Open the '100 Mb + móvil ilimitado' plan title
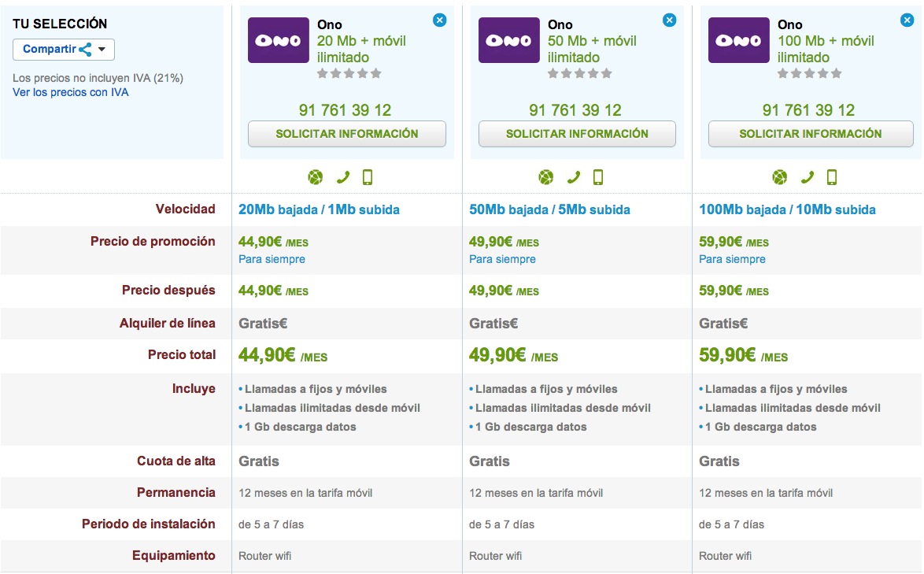 coord(826,49)
